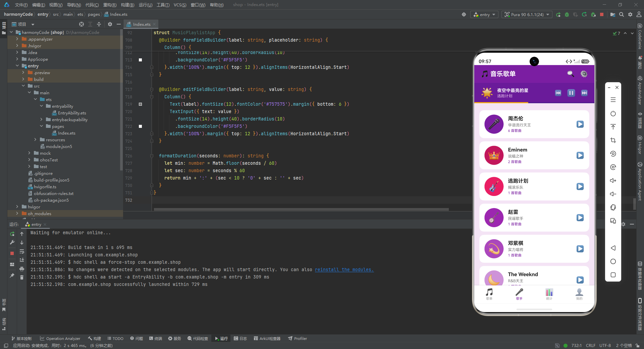Skip to next track in music app
This screenshot has width=644, height=349.
point(584,93)
